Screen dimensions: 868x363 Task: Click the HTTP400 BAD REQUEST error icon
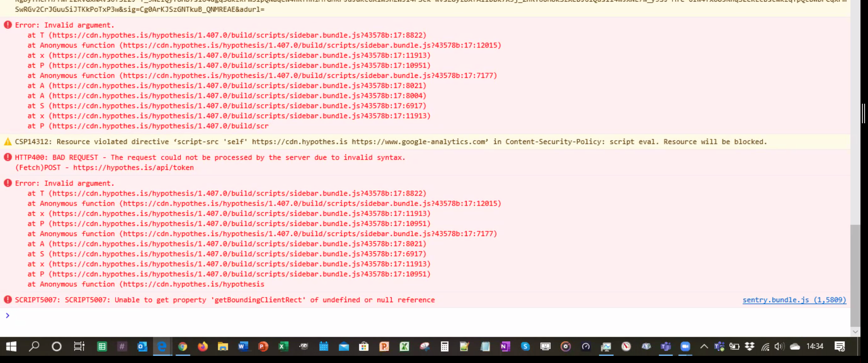(x=8, y=157)
